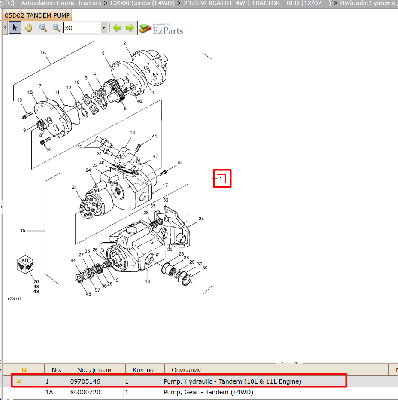Open part number link in the 1A row
398x400 pixels.
pyautogui.click(x=85, y=392)
